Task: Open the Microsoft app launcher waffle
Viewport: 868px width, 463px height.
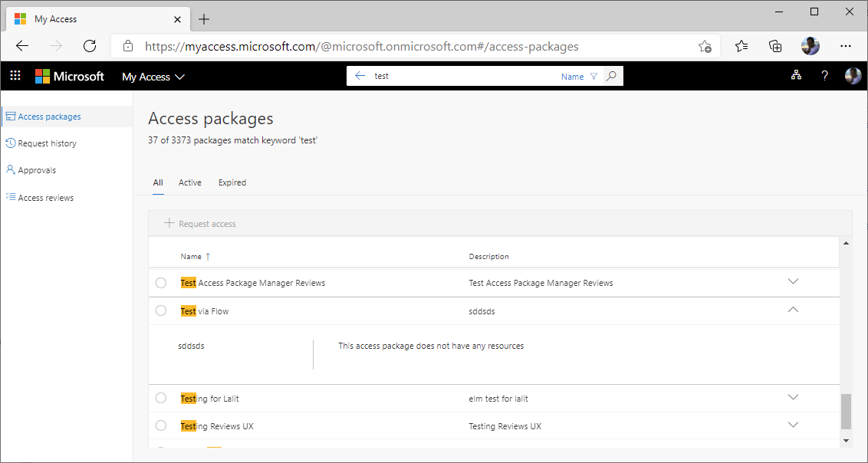Action: click(15, 75)
